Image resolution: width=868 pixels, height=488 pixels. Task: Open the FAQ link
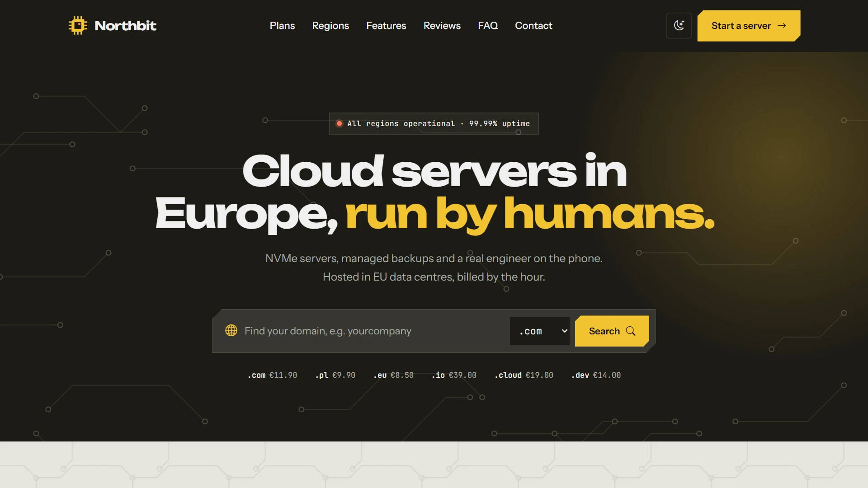[488, 26]
